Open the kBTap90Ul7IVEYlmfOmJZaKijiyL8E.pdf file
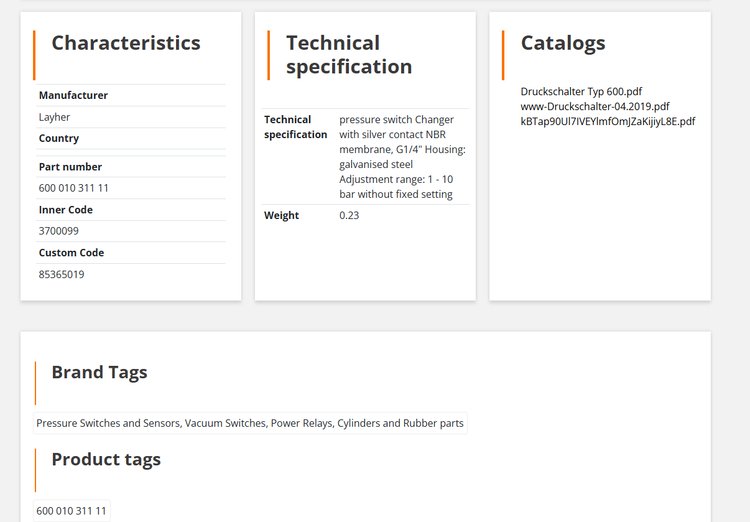750x522 pixels. click(607, 121)
